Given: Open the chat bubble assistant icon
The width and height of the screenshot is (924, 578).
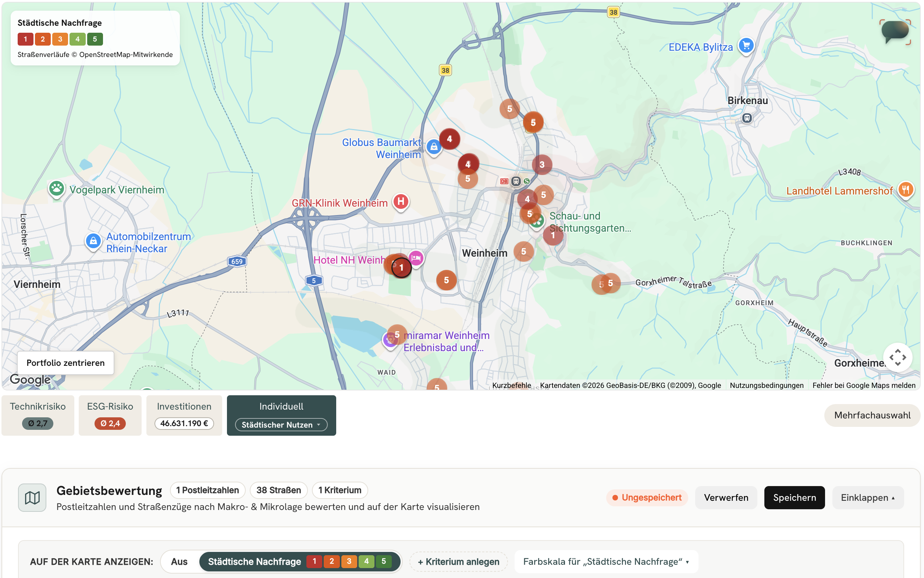Looking at the screenshot, I should [895, 32].
